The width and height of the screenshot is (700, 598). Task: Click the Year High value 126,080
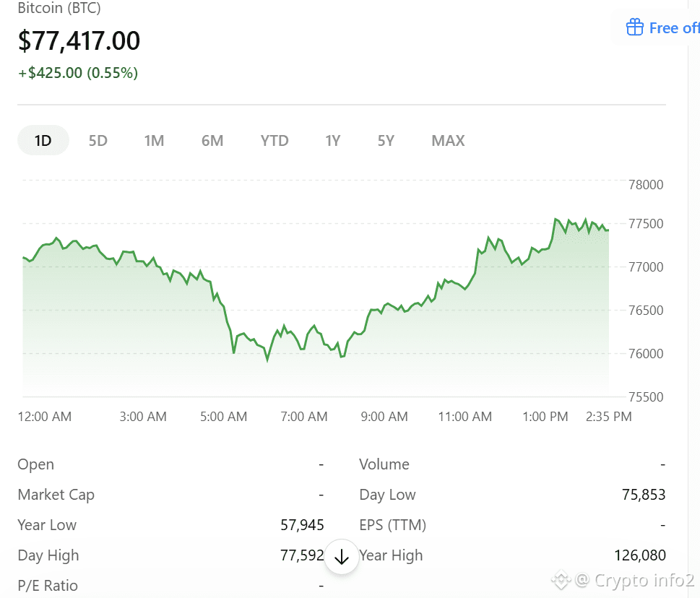(x=640, y=555)
